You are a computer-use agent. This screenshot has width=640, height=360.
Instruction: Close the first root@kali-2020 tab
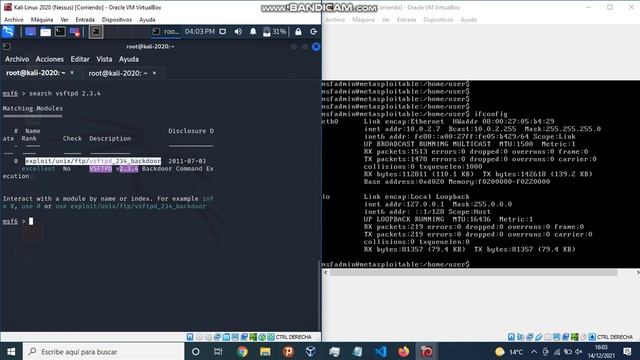(x=72, y=73)
